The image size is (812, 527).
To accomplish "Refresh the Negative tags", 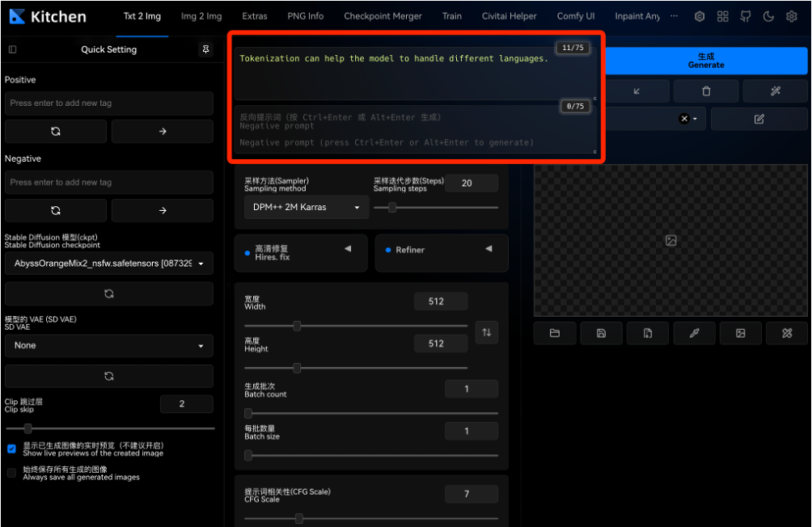I will coord(56,211).
